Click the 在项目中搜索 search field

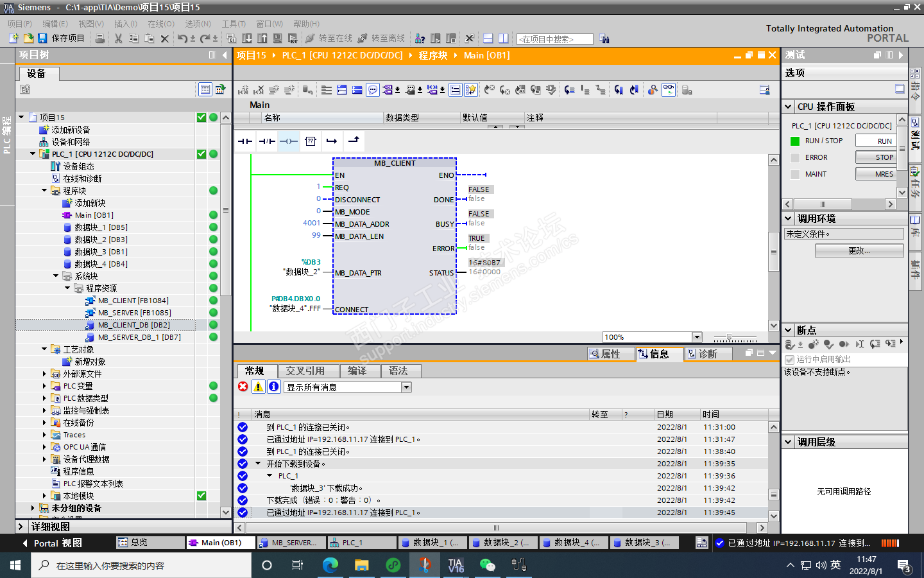click(555, 39)
